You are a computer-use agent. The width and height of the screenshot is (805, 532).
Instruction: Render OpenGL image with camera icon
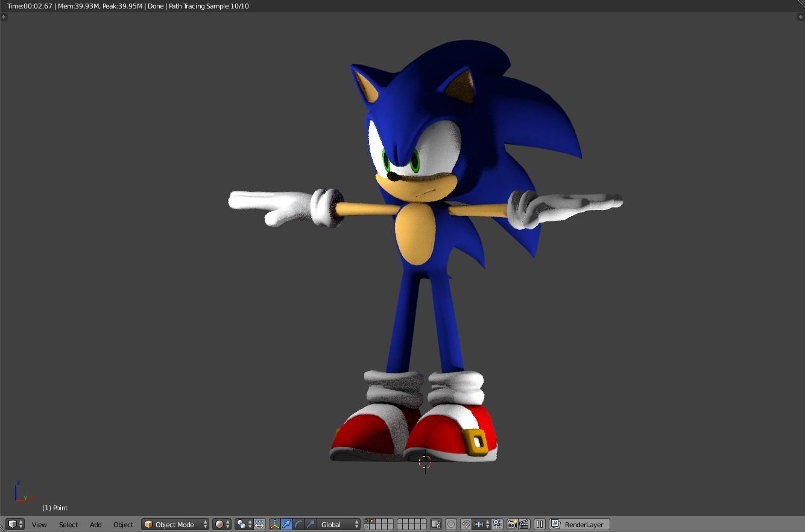511,524
